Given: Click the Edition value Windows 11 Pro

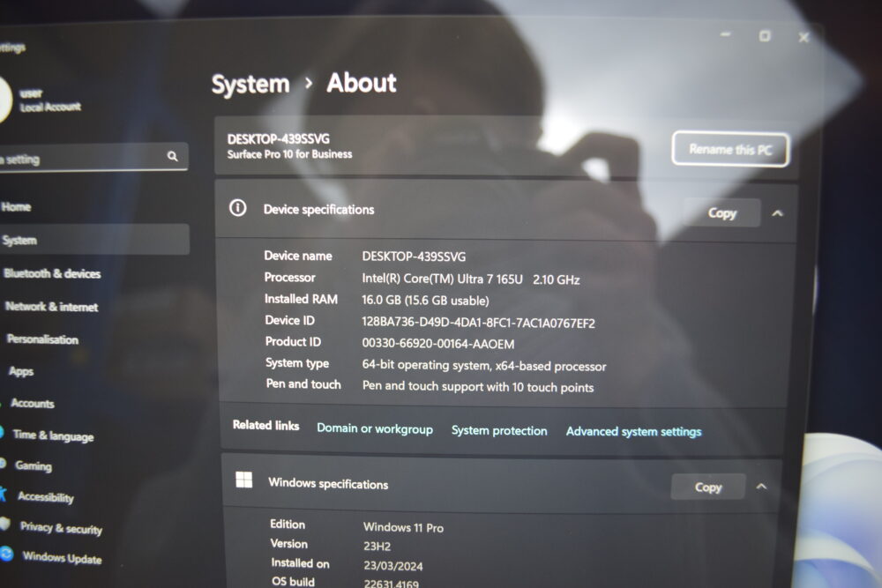Looking at the screenshot, I should (x=403, y=527).
